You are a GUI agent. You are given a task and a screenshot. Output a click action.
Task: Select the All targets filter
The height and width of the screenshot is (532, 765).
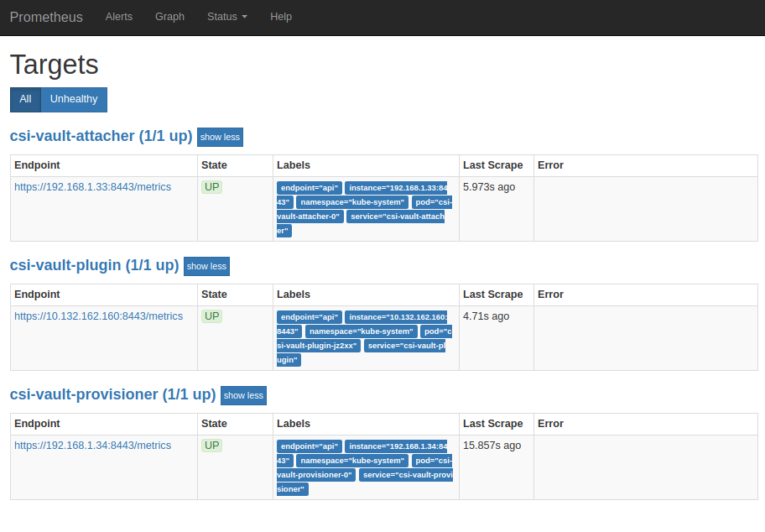point(25,99)
